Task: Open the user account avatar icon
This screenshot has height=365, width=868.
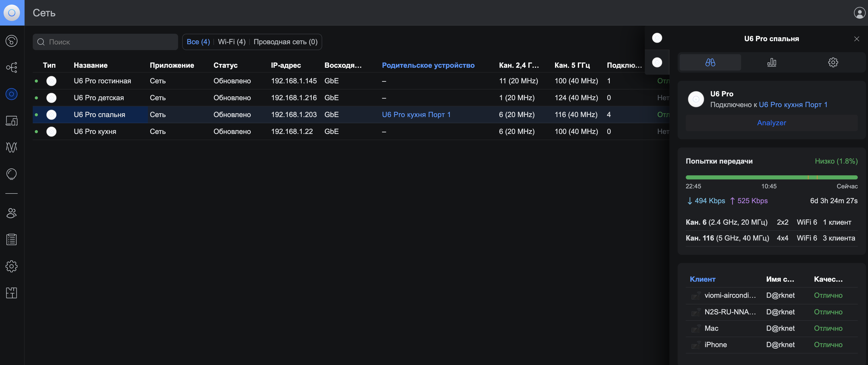Action: pos(859,13)
